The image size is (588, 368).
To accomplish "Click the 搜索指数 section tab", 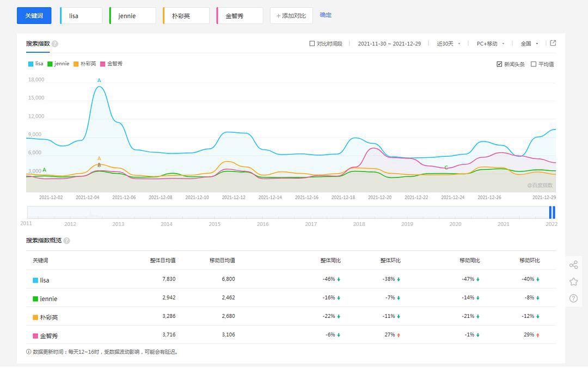I will tap(38, 44).
